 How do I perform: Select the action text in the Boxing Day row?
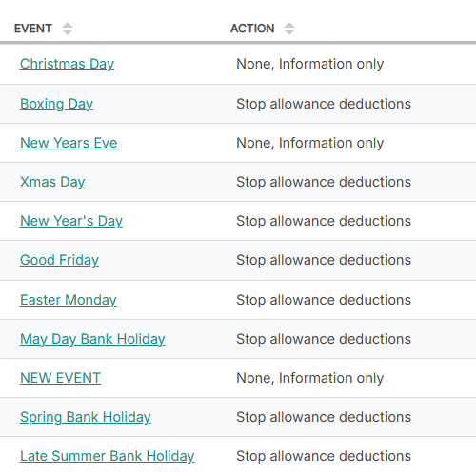pyautogui.click(x=324, y=104)
